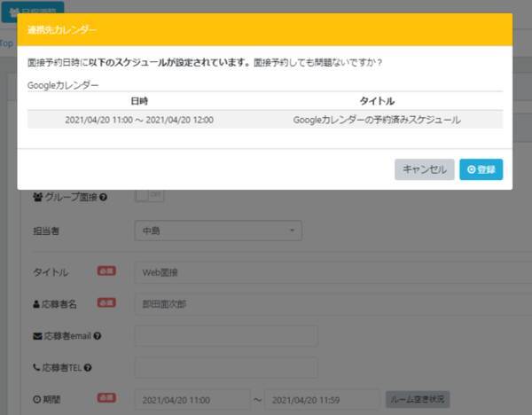Confirm with the blue 登録 button
The image size is (532, 415).
point(481,169)
